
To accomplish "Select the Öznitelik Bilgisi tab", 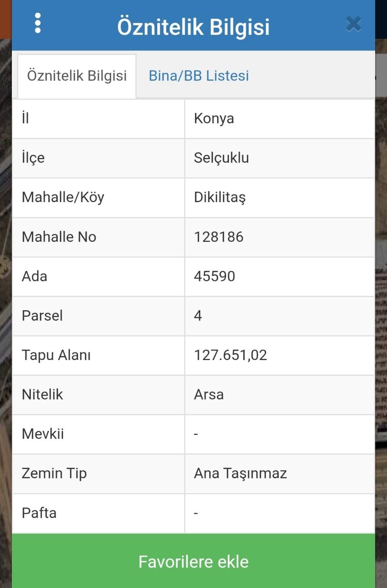I will (77, 76).
